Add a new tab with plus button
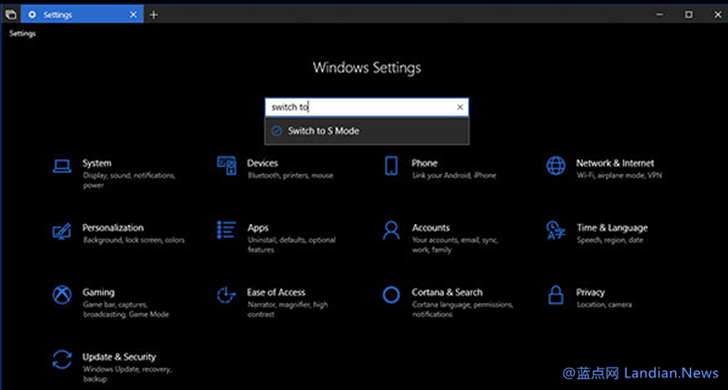Viewport: 728px width, 390px height. click(154, 15)
